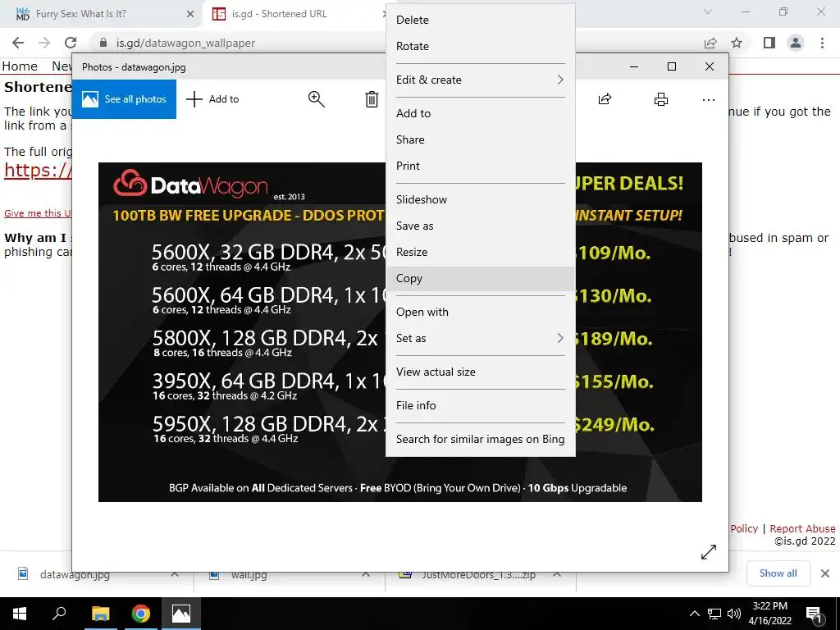Choose File info in context menu
840x630 pixels.
click(481, 406)
